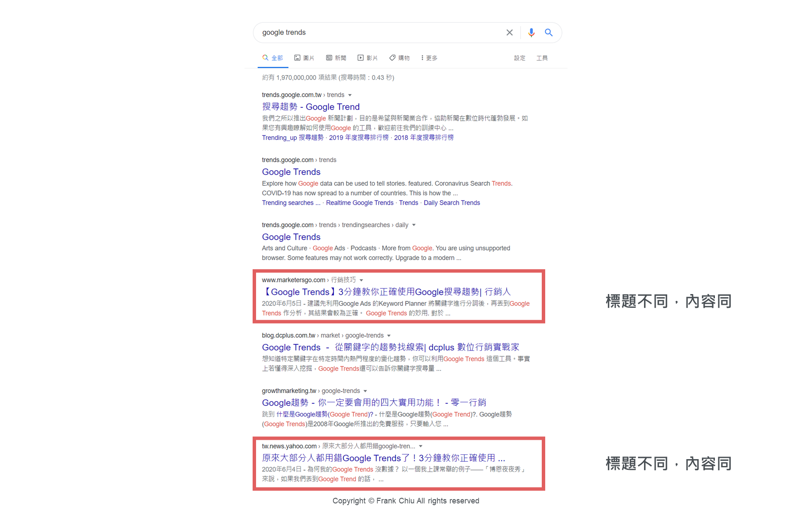
Task: Switch to the 新聞 (News) tab
Action: coord(336,58)
